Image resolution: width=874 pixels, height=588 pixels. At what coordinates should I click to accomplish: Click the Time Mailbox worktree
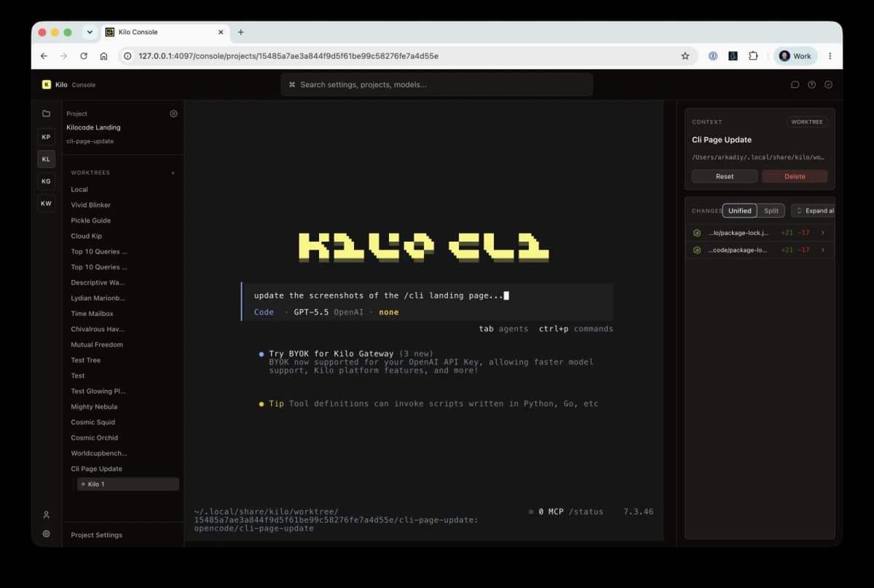[92, 314]
